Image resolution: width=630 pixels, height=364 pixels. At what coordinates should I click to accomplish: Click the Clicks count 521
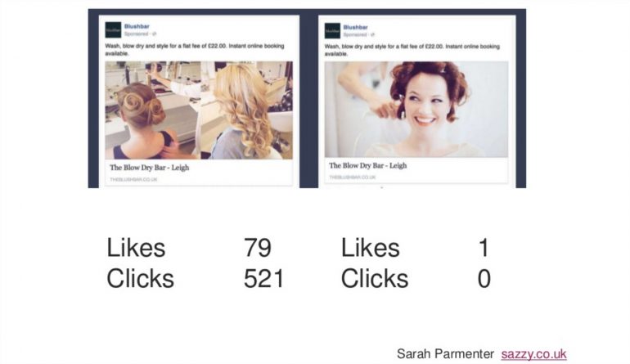(x=264, y=278)
